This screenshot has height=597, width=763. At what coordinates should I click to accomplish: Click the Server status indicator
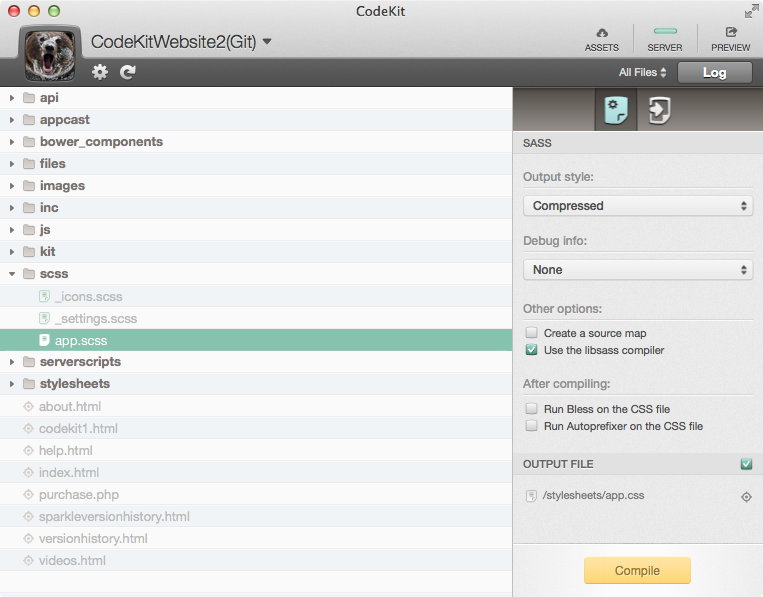pos(665,34)
